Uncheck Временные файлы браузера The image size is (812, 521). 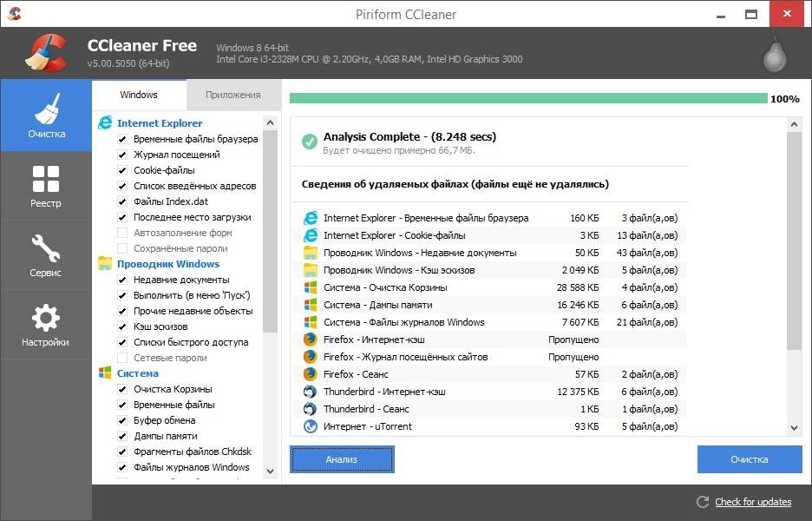pos(122,139)
